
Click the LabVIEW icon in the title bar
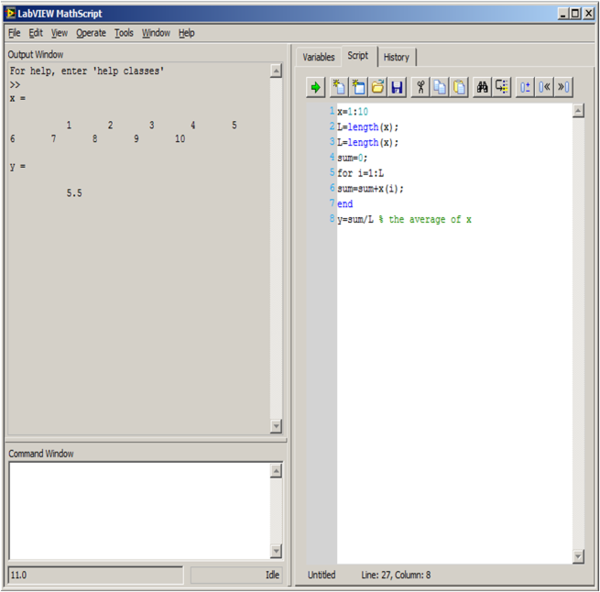tap(10, 13)
